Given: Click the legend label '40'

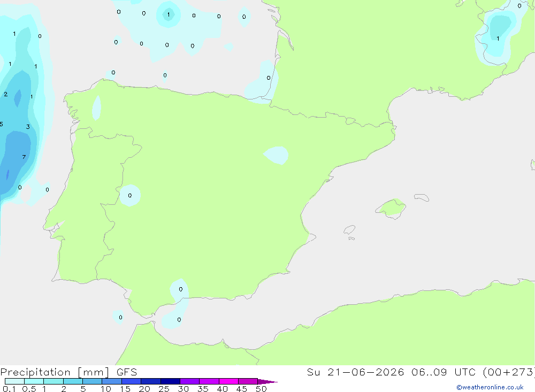Looking at the screenshot, I should [222, 389].
